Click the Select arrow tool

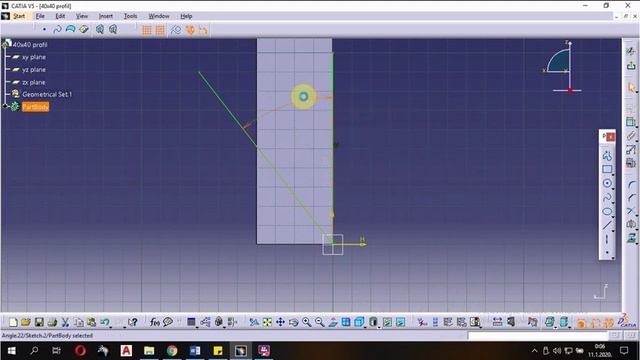[x=631, y=88]
